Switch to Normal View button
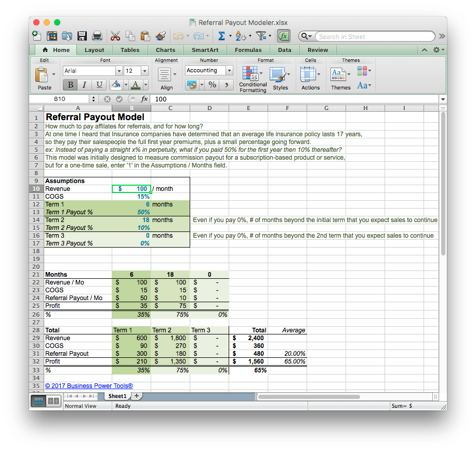This screenshot has width=476, height=452. pyautogui.click(x=38, y=401)
